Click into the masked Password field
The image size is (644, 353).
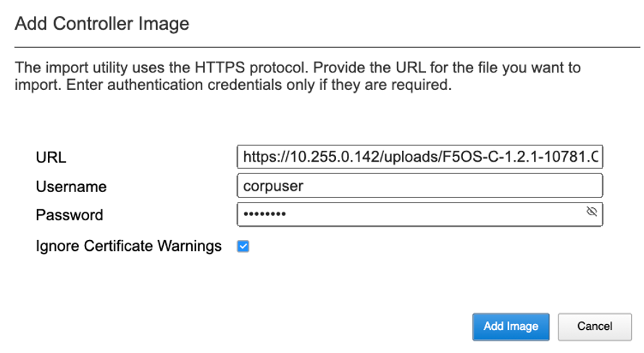[419, 214]
